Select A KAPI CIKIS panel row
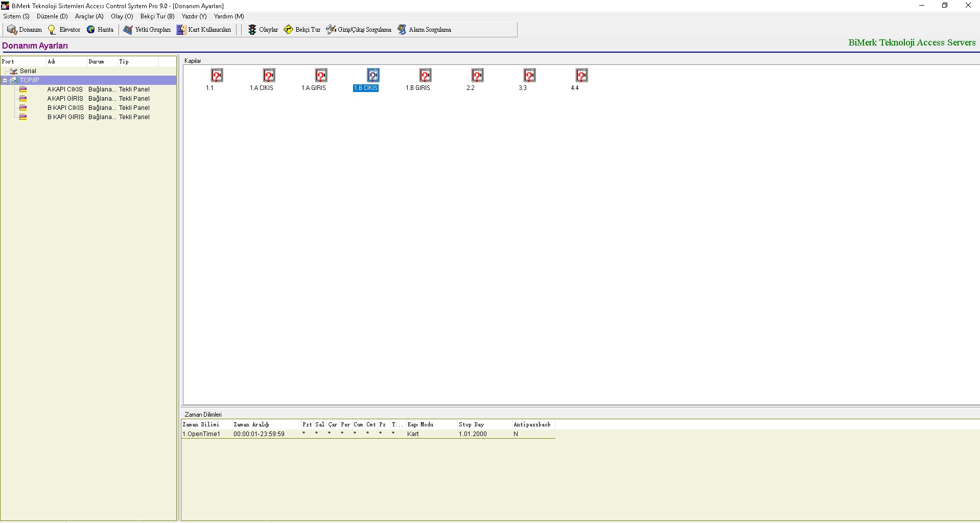The image size is (980, 523). tap(65, 89)
